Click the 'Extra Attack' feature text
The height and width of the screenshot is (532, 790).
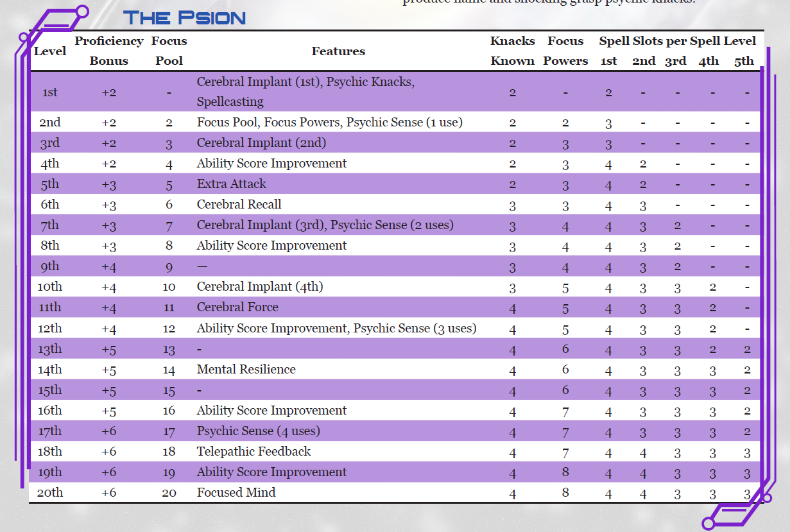click(231, 184)
